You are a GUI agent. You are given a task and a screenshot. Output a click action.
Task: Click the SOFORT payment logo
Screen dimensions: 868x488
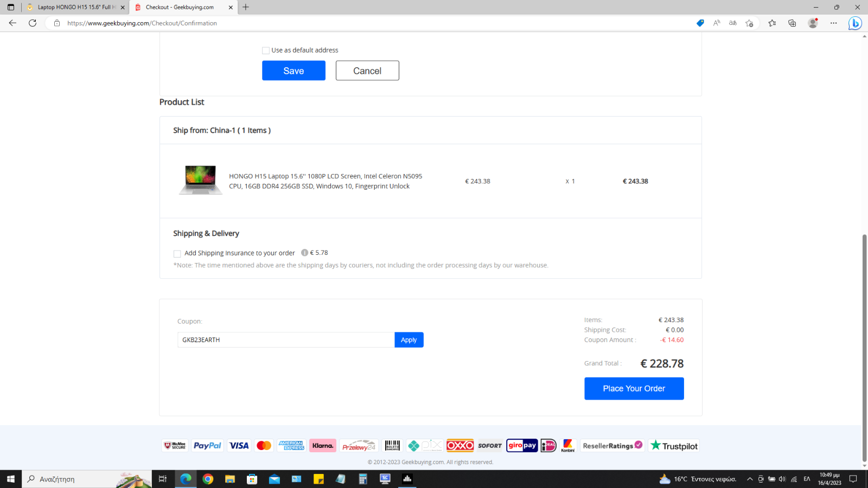click(x=490, y=446)
